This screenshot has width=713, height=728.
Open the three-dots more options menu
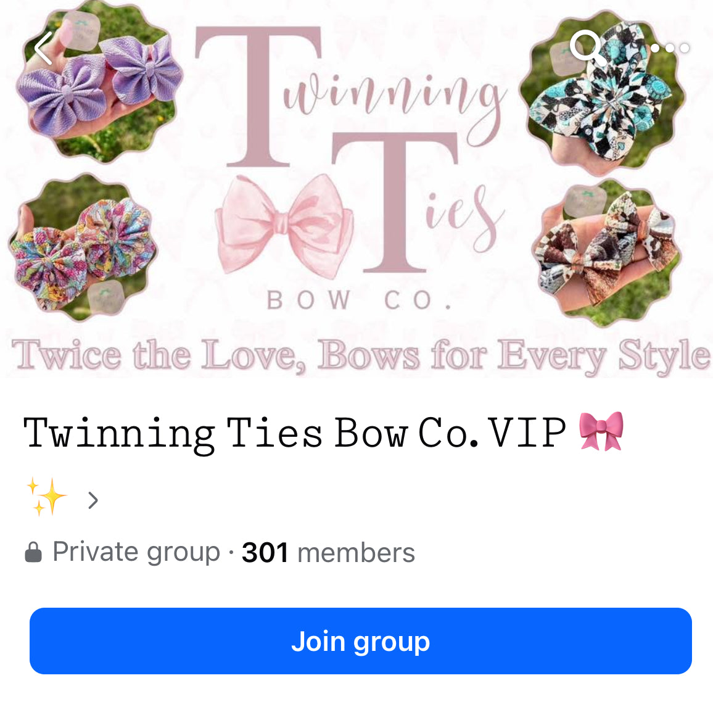[x=670, y=48]
